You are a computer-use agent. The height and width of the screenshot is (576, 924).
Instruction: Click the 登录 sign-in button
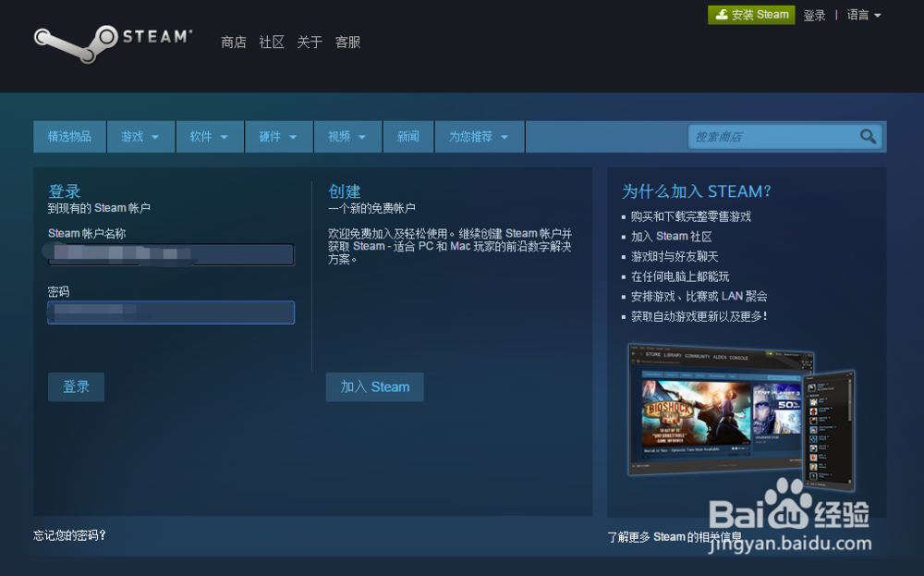(76, 386)
